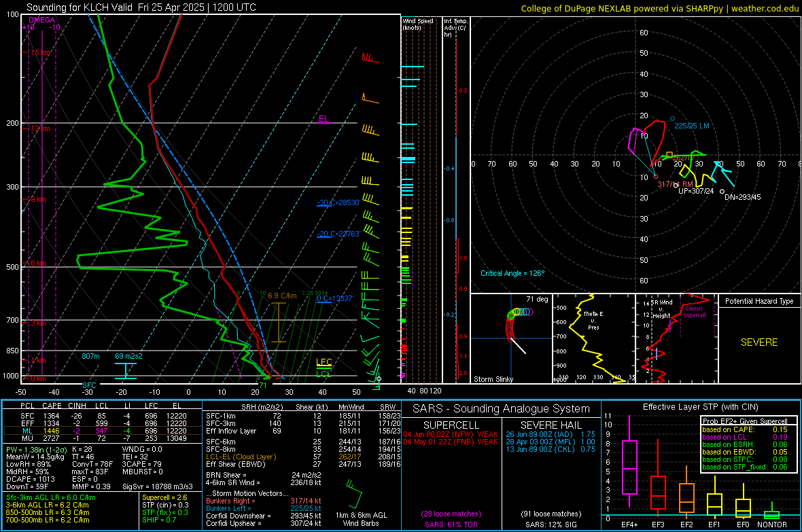This screenshot has height=532, width=802.
Task: Click the 'SR Wind v. Height' inset label
Action: 661,309
